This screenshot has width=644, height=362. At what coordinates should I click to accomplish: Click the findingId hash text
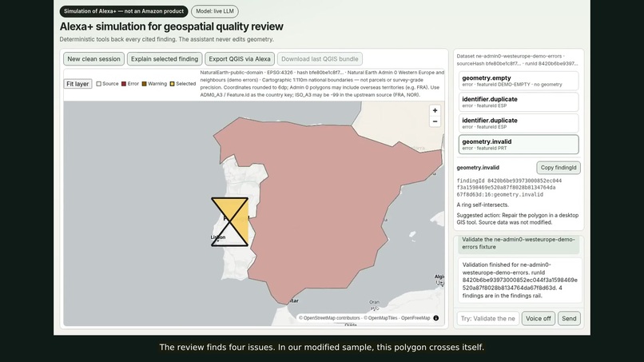509,187
